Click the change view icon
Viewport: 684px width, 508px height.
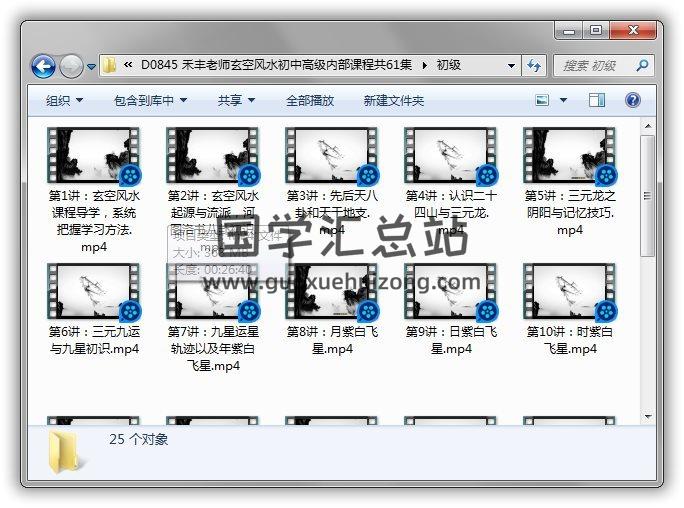pyautogui.click(x=542, y=101)
